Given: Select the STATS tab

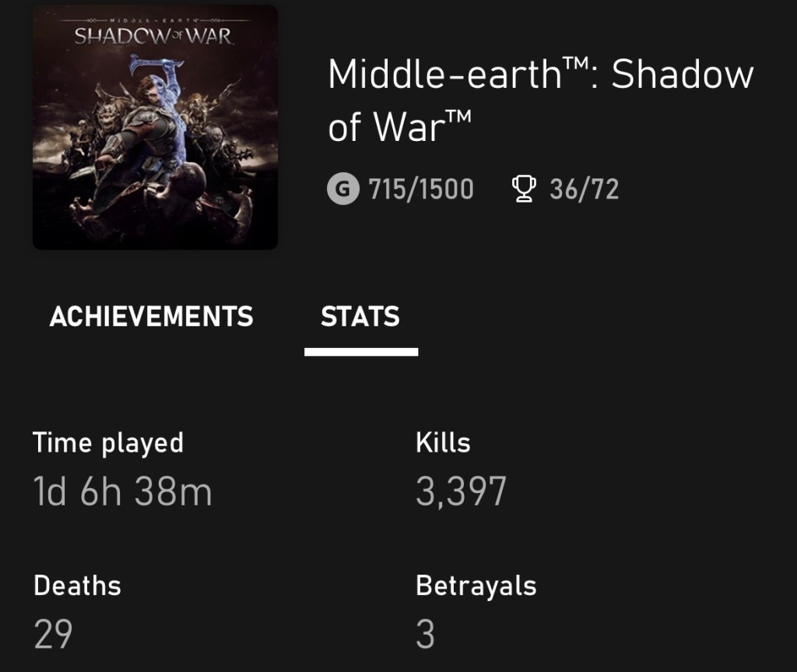Looking at the screenshot, I should pos(360,317).
